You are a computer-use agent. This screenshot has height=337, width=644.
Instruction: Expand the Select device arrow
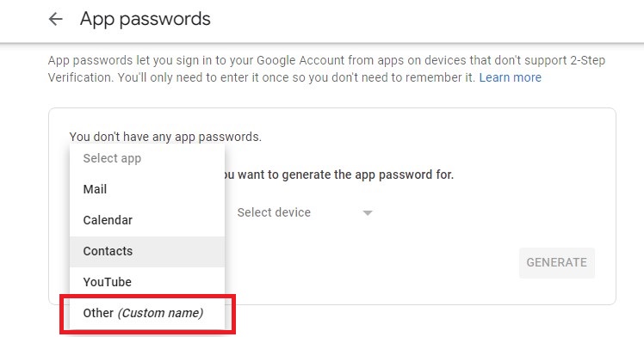pos(368,213)
